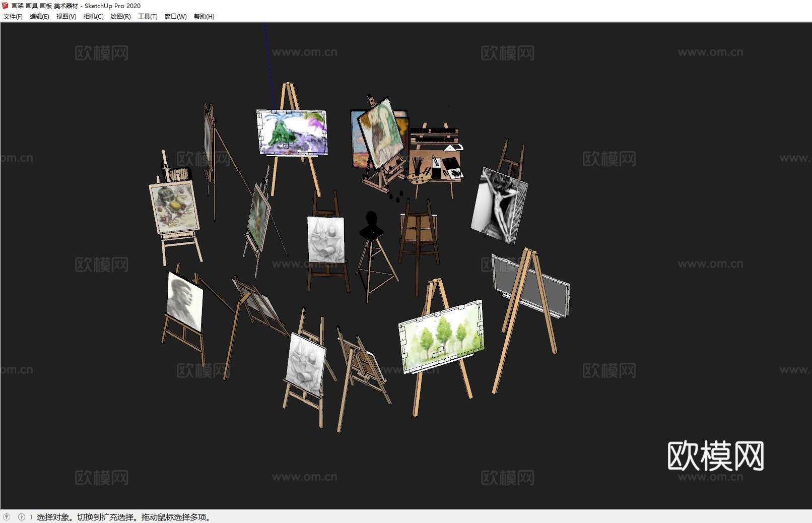
Task: Open the 视图(V) menu
Action: click(66, 17)
